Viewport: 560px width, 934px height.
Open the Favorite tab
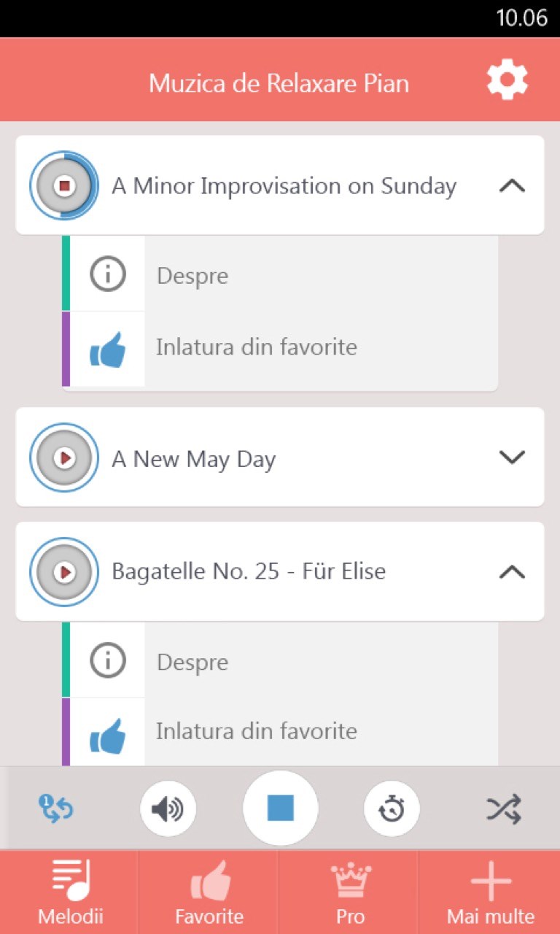(209, 892)
